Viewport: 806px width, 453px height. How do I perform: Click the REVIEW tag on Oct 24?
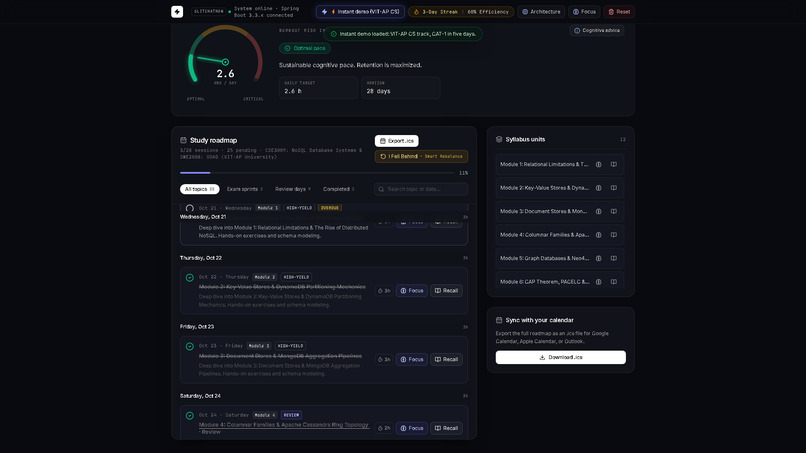point(291,415)
